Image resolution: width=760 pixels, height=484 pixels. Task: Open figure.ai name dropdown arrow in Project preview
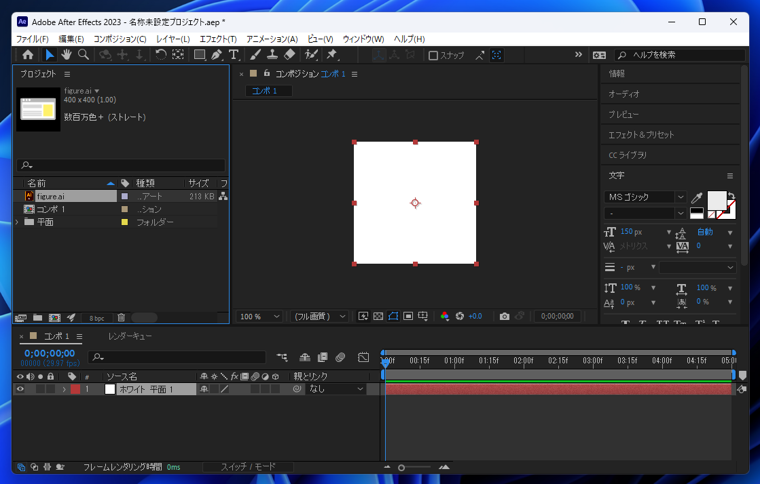(x=97, y=91)
